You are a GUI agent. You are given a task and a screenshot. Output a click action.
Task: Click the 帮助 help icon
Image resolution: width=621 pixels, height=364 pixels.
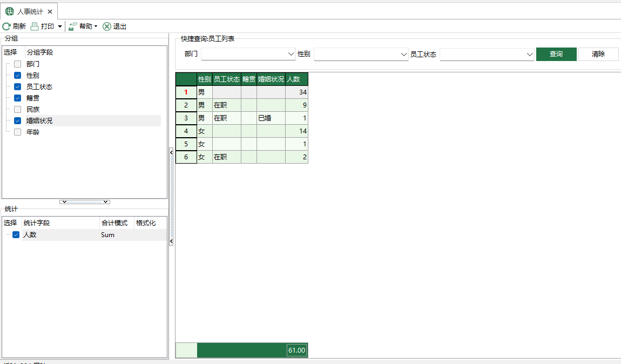(73, 26)
